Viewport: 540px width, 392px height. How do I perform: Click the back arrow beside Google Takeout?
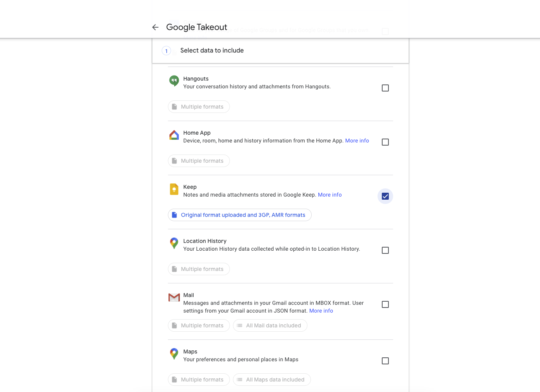pyautogui.click(x=155, y=27)
